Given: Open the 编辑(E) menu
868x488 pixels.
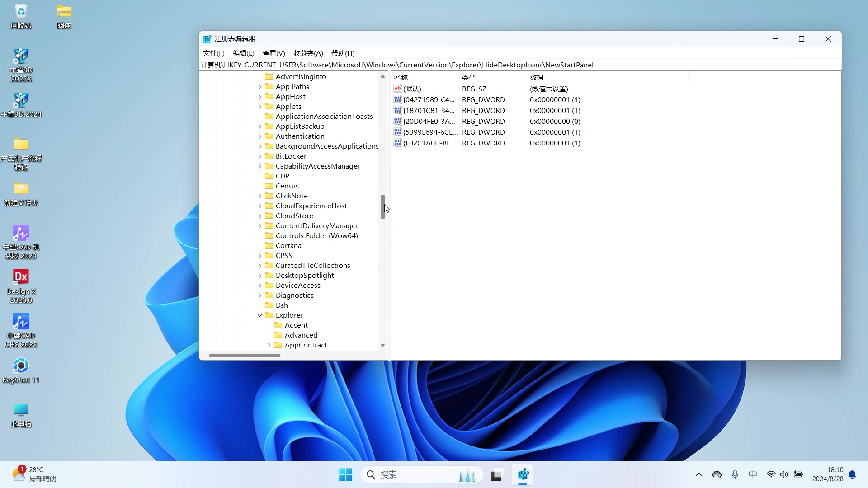Looking at the screenshot, I should pyautogui.click(x=243, y=53).
